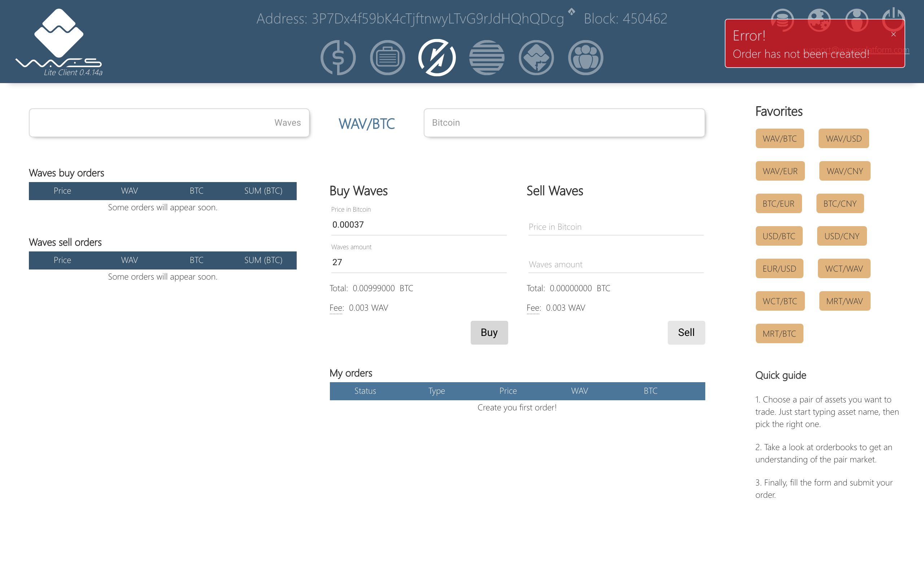The image size is (924, 578).
Task: Focus the Waves asset input field
Action: point(169,123)
